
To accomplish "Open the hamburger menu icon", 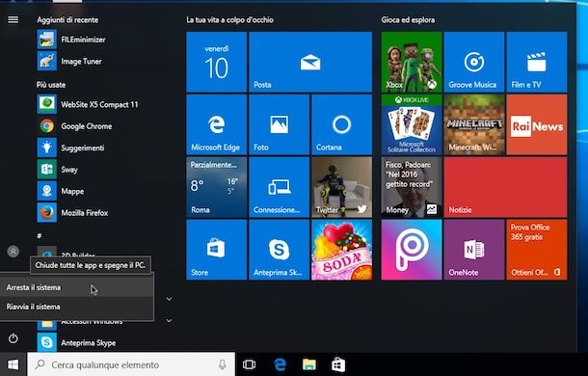I will 13,19.
